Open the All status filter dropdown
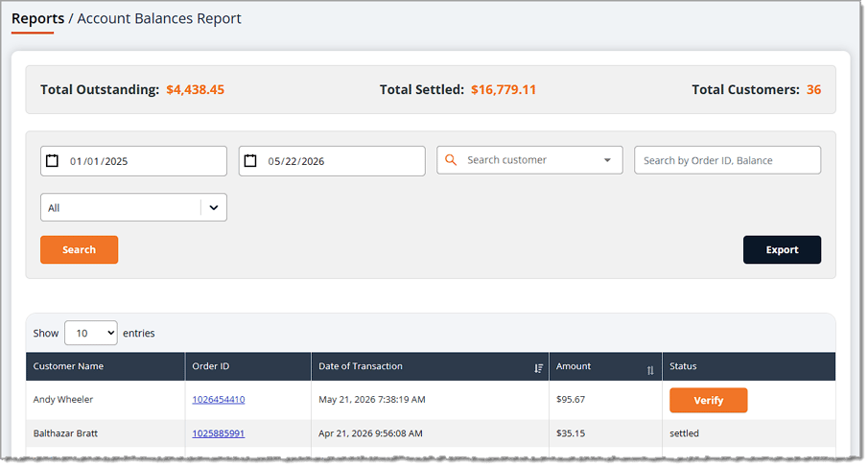The width and height of the screenshot is (868, 467). point(133,207)
